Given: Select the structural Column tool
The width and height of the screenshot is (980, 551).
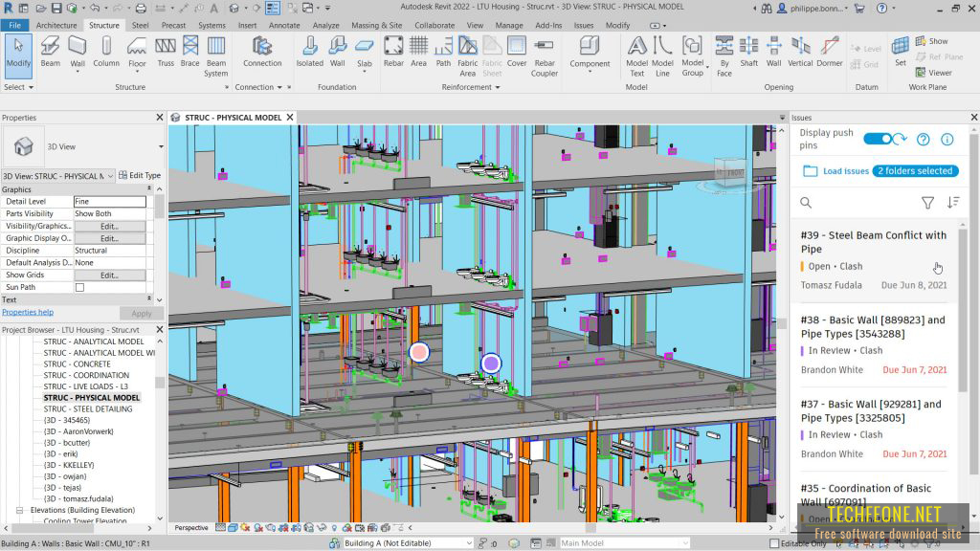Looking at the screenshot, I should (x=106, y=52).
